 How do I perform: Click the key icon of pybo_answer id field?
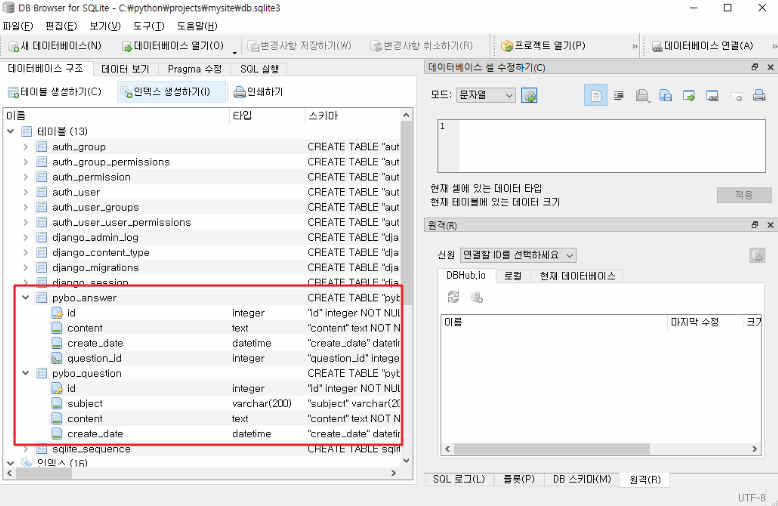57,313
